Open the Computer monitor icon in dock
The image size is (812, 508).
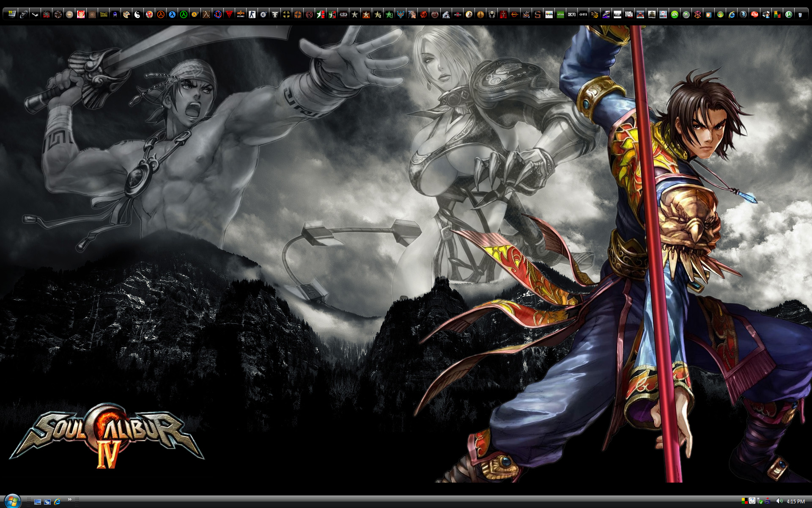tap(12, 14)
